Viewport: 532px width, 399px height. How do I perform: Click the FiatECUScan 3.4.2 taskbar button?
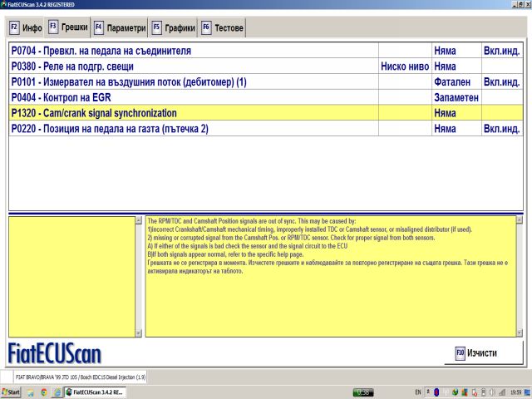[94, 392]
